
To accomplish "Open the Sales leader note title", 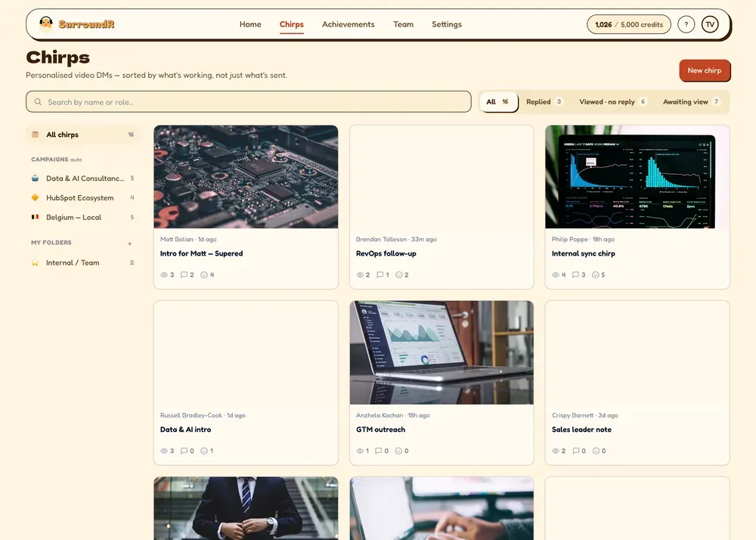I will (581, 429).
